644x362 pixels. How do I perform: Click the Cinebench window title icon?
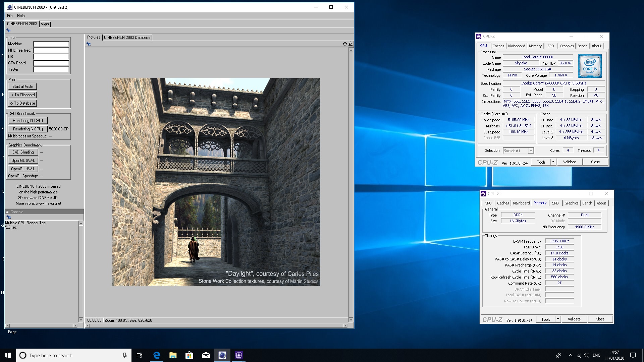click(9, 7)
